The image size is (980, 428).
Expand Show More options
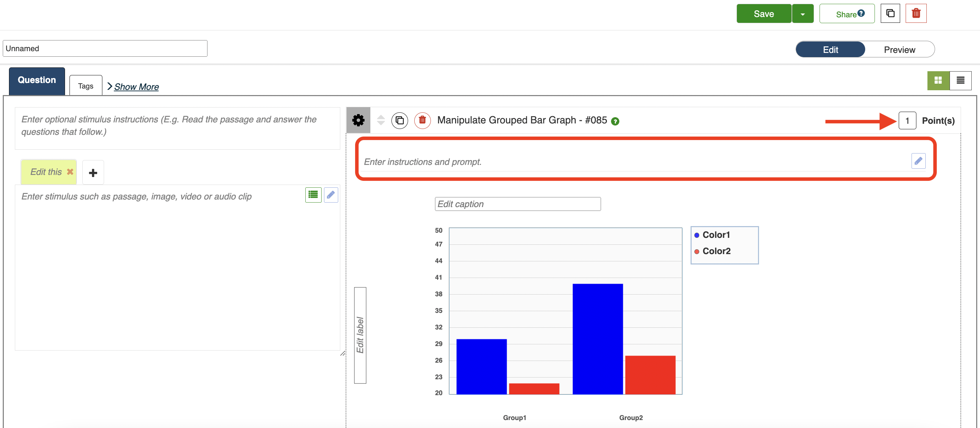tap(136, 87)
